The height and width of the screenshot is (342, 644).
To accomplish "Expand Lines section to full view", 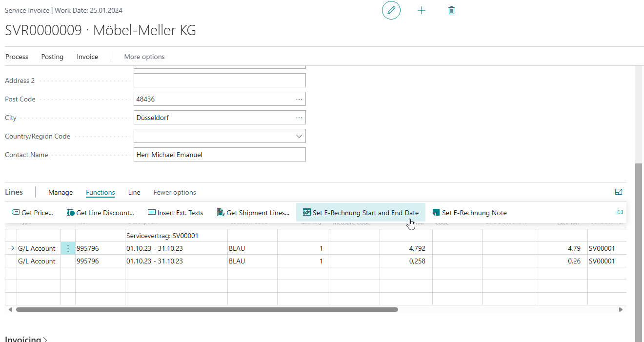I will 619,192.
